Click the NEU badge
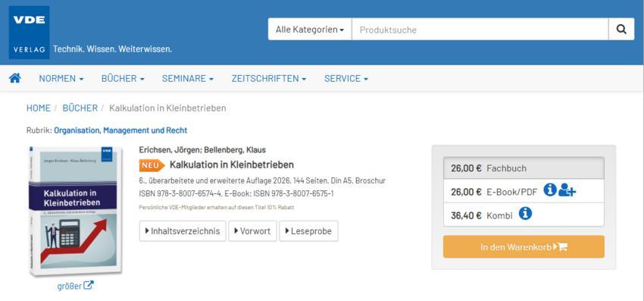The image size is (644, 301). coord(152,165)
